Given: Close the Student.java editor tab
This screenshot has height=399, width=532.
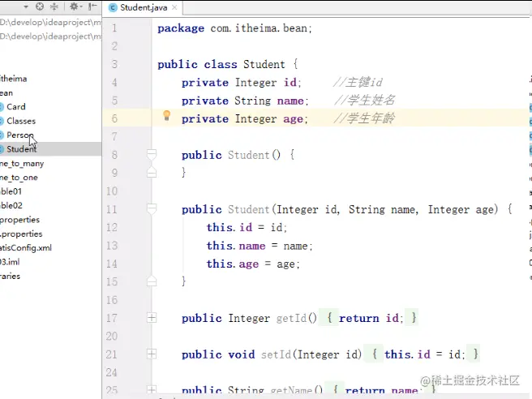Looking at the screenshot, I should click(174, 7).
